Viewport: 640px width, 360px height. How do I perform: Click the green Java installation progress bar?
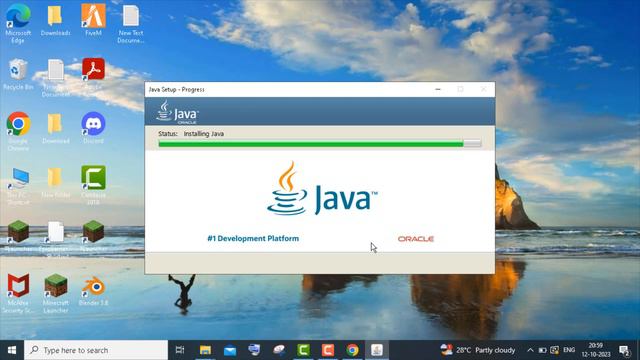point(320,144)
